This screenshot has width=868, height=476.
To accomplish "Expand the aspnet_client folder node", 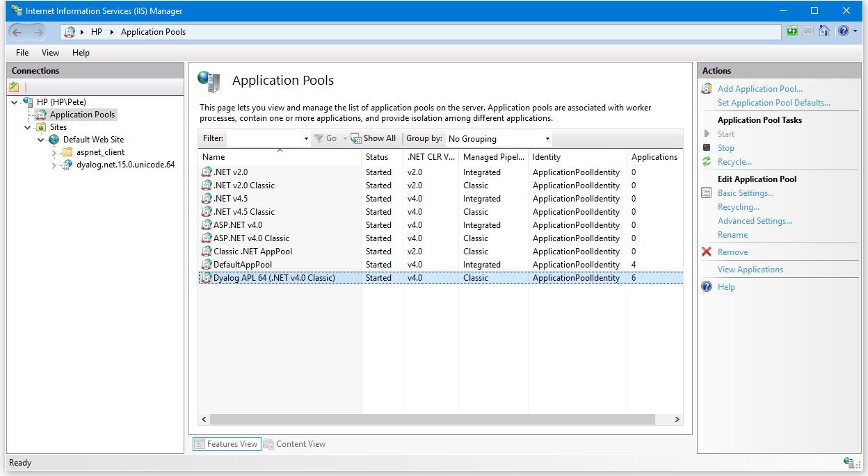I will click(x=54, y=152).
